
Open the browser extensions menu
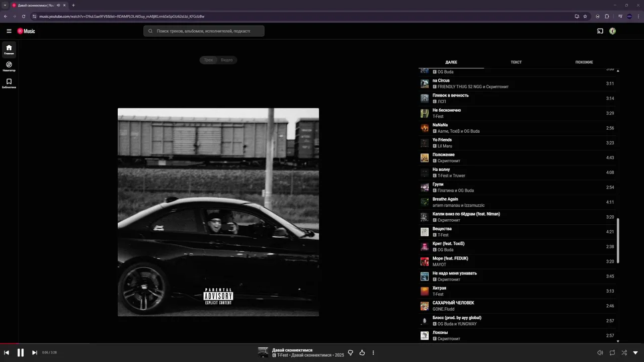[607, 16]
